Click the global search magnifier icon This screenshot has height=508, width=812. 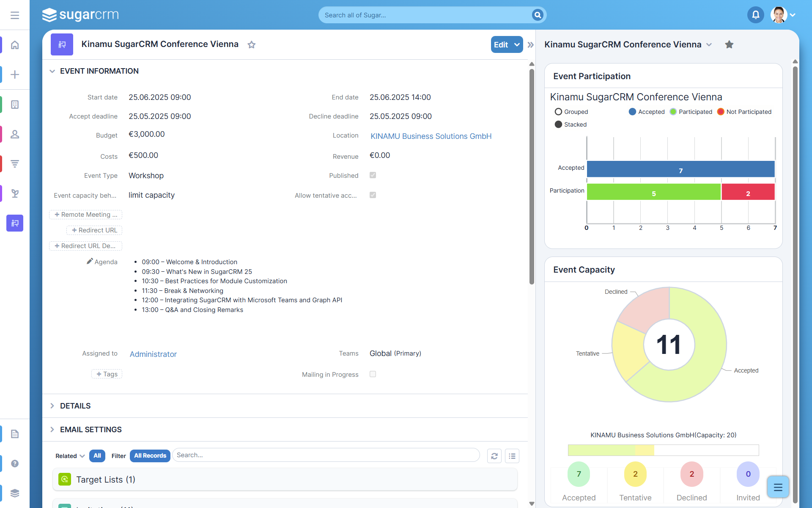pos(537,15)
